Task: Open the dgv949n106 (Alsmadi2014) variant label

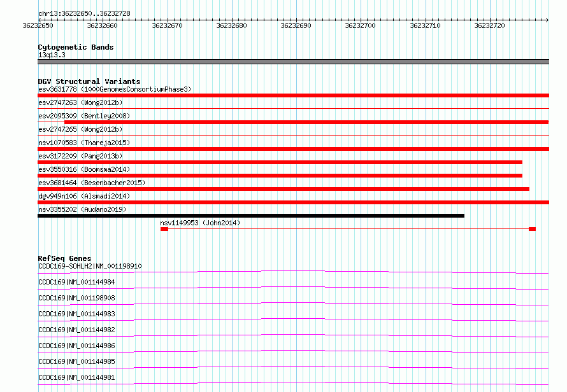Action: click(84, 196)
